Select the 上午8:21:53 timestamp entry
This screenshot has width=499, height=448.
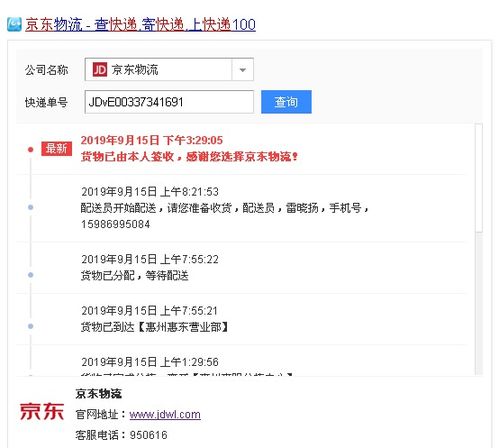click(150, 192)
